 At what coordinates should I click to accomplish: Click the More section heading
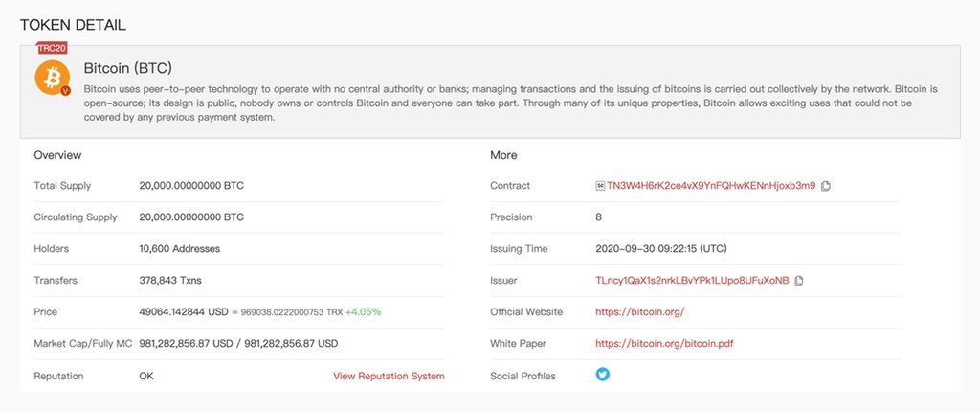click(x=503, y=154)
